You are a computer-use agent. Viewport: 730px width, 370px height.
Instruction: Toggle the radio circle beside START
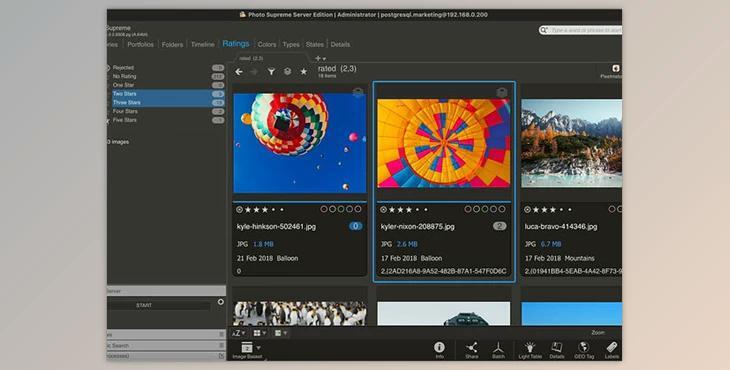click(221, 302)
